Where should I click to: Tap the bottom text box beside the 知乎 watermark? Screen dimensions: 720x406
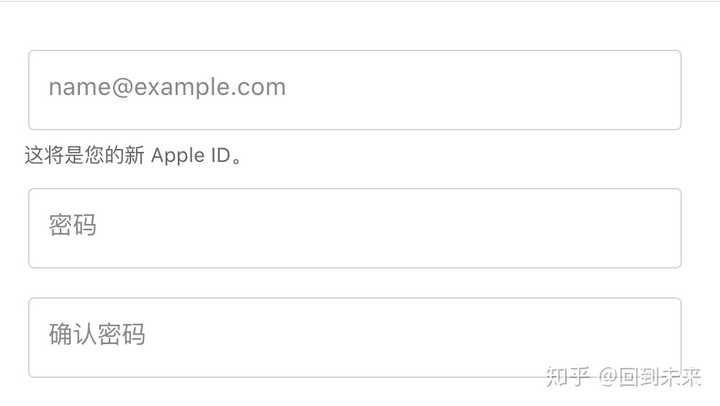click(300, 336)
